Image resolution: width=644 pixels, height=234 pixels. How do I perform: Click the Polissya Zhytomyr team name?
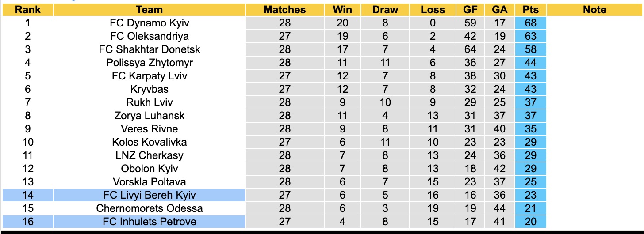tap(149, 63)
